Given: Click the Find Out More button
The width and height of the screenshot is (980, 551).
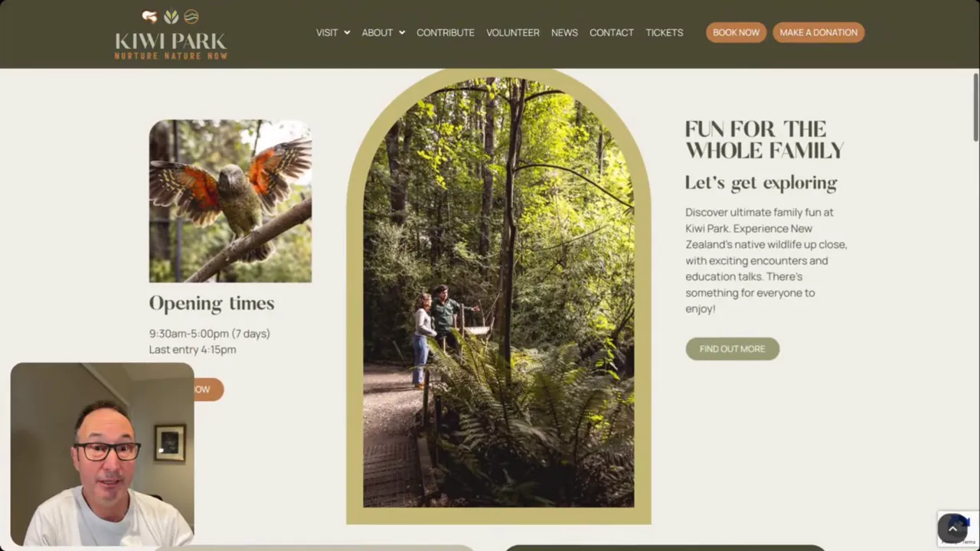Looking at the screenshot, I should [732, 349].
